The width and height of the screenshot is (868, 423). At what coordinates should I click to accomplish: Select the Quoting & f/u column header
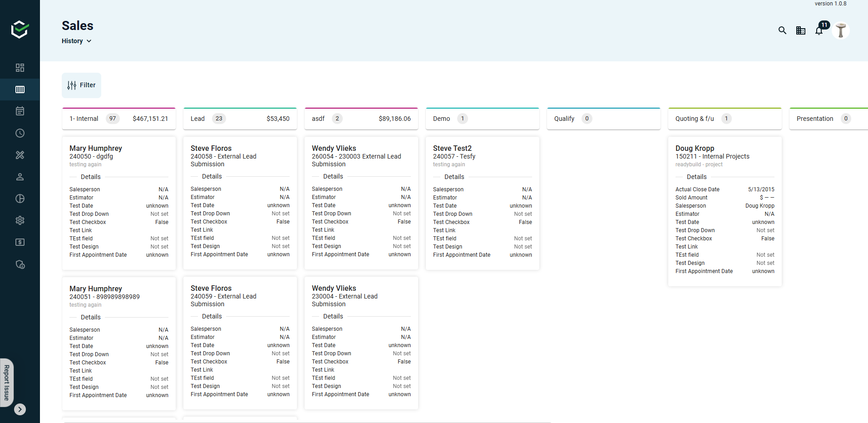point(725,119)
